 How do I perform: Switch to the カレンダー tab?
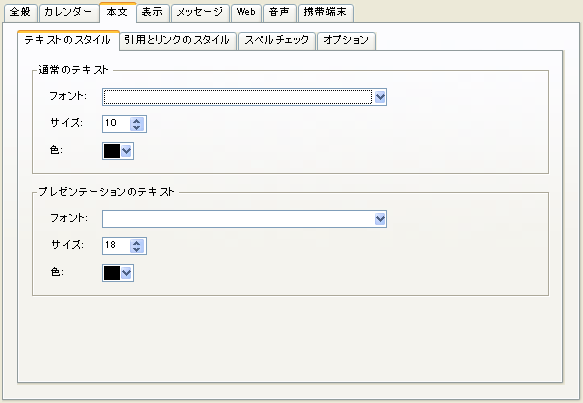click(68, 12)
